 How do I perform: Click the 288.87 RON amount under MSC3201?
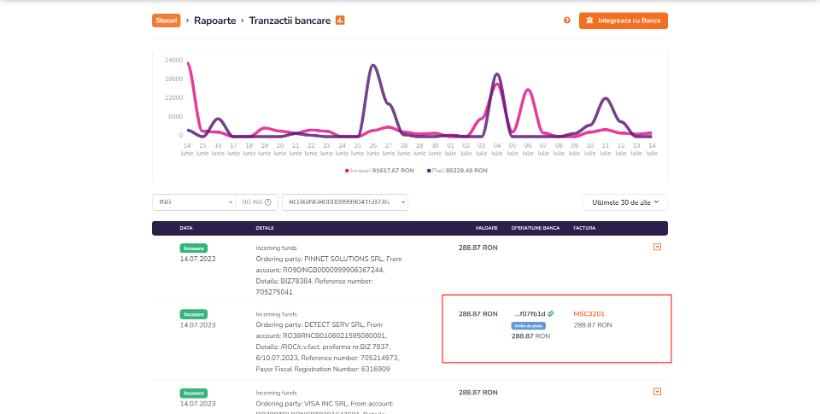593,325
